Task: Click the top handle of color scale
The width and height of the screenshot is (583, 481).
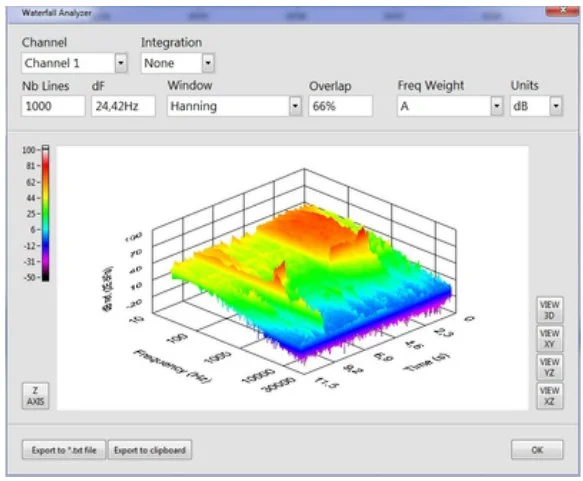Action: click(x=45, y=148)
